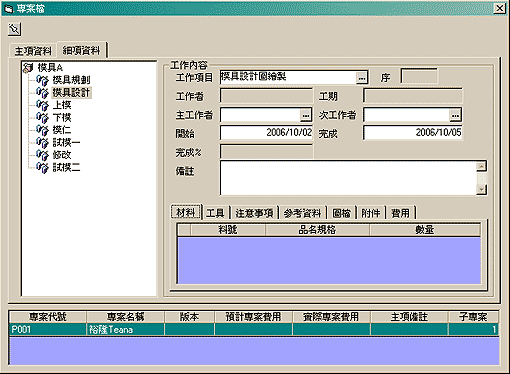Screen dimensions: 510x374
Task: Click the 版本 column header
Action: click(x=189, y=317)
